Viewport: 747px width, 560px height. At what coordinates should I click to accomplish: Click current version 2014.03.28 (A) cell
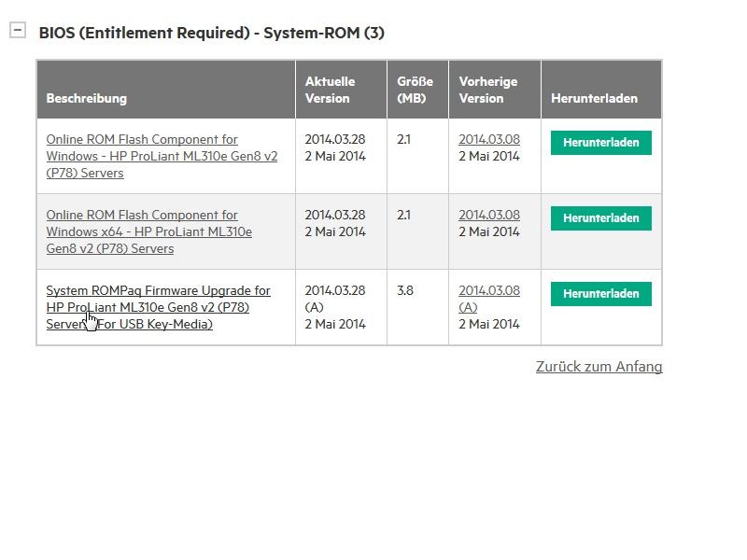[x=334, y=299]
